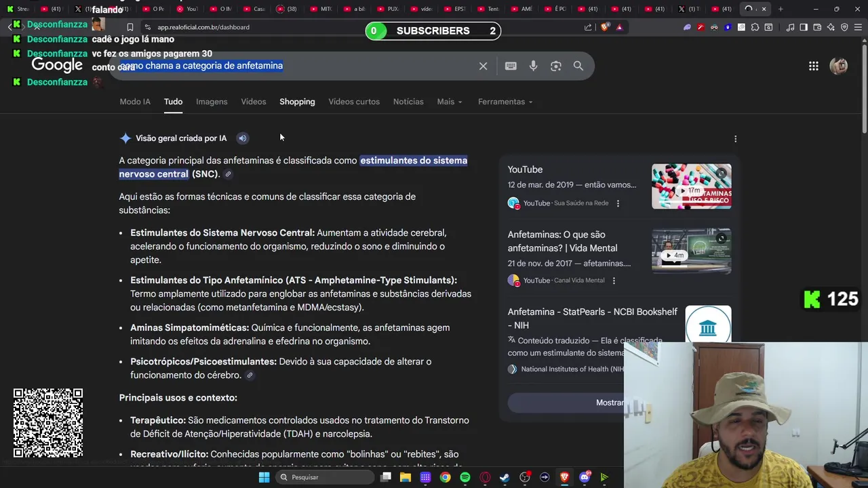Click source link icon after 'cérebro'
Screen dimensions: 868x488
click(x=250, y=375)
